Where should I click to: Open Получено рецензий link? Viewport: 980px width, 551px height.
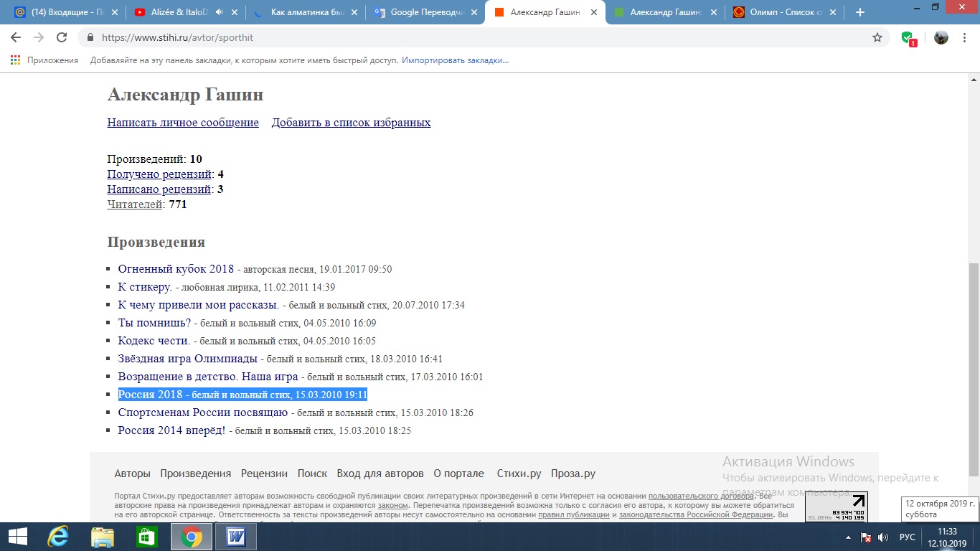159,174
